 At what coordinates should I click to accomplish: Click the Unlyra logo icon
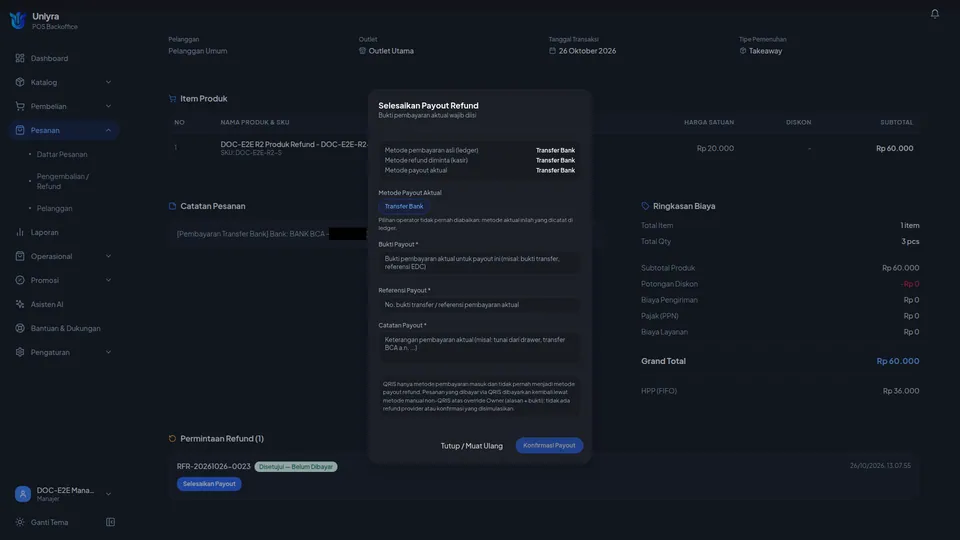(17, 20)
